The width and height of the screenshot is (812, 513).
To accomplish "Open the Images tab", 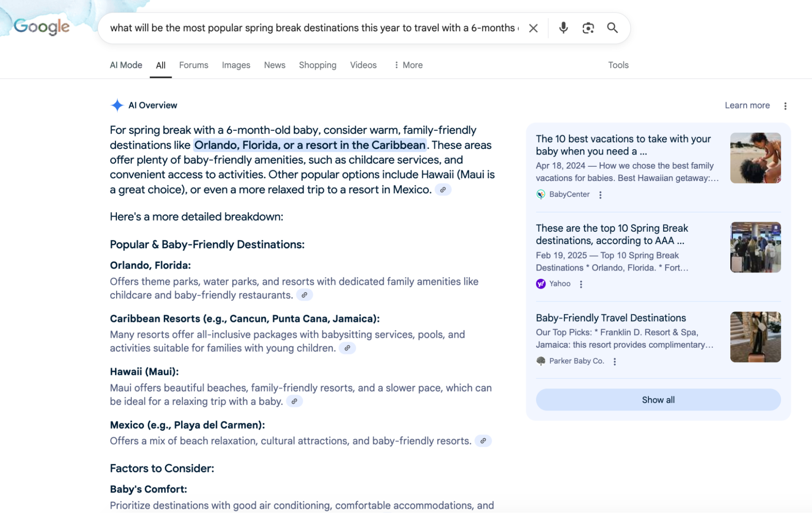I will click(236, 65).
